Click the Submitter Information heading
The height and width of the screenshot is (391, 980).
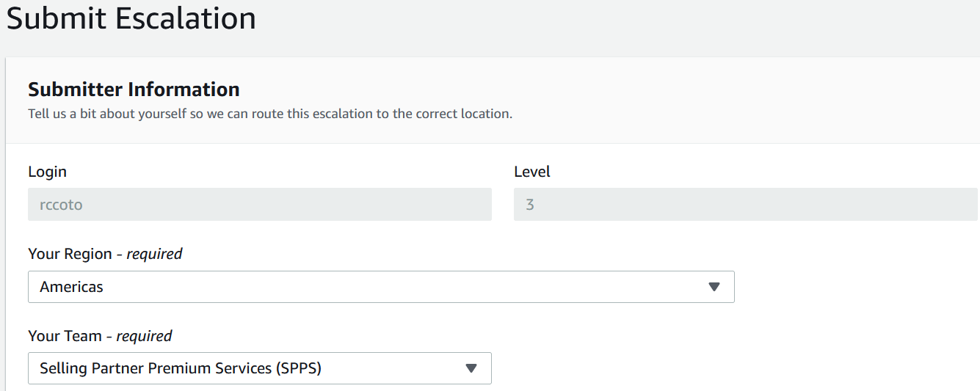coord(134,89)
